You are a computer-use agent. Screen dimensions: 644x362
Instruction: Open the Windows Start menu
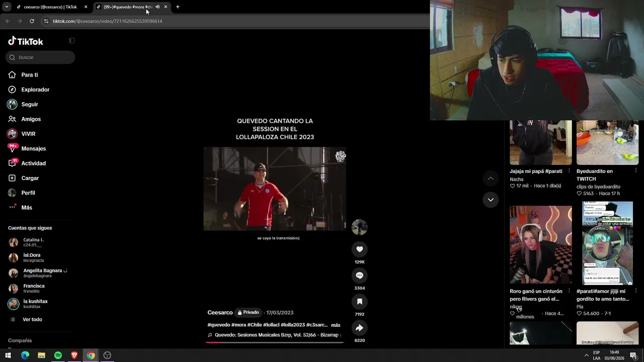point(8,355)
